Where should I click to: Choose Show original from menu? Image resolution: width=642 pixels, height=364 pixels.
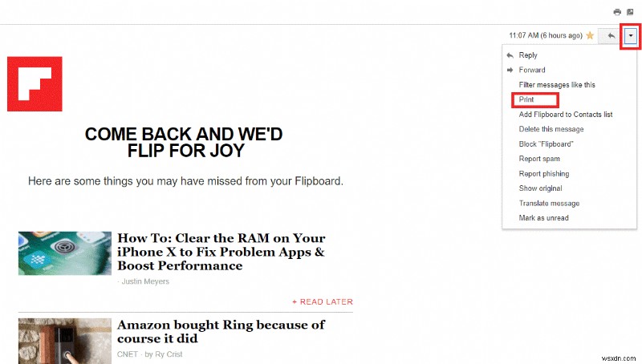(542, 188)
